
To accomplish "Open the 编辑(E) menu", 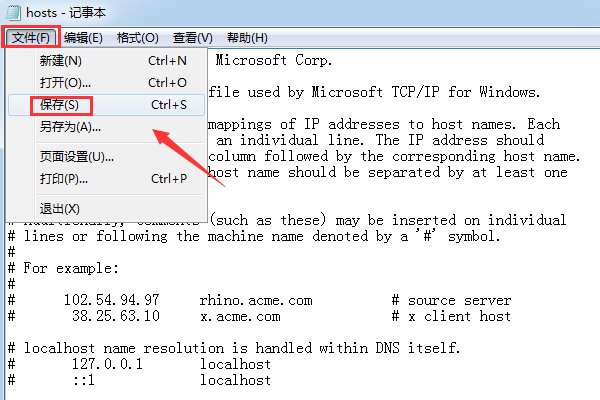I will point(83,38).
